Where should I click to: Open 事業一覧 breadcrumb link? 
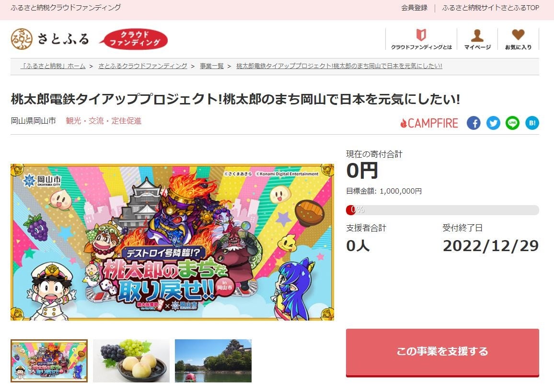point(212,66)
